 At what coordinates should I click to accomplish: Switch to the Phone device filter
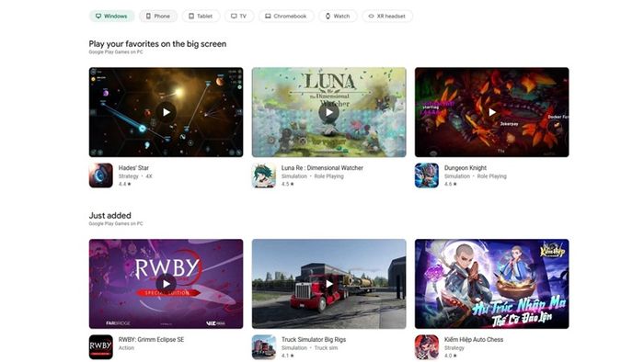(x=158, y=16)
